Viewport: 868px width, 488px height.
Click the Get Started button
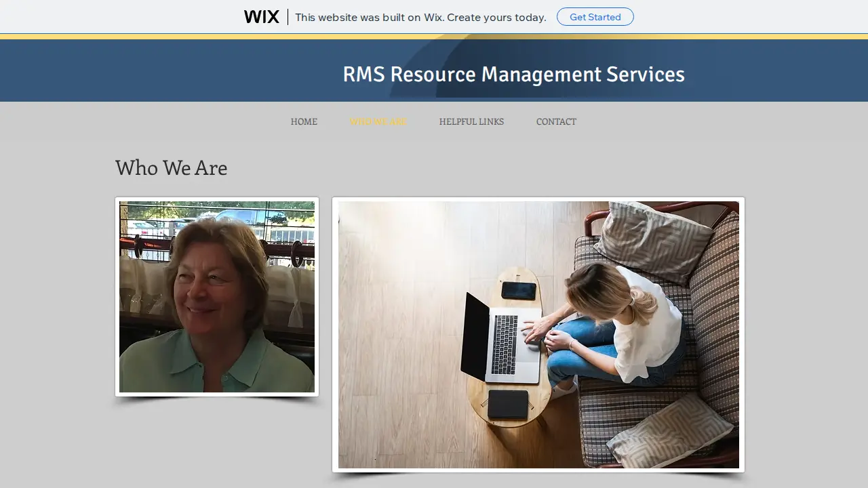coord(595,17)
